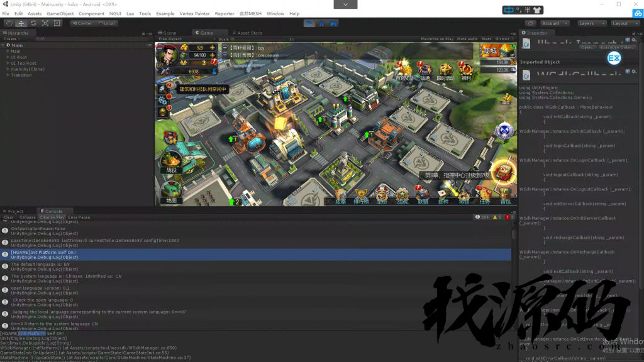Toggle Mute audio in Game view
This screenshot has width=644, height=362.
tap(467, 39)
